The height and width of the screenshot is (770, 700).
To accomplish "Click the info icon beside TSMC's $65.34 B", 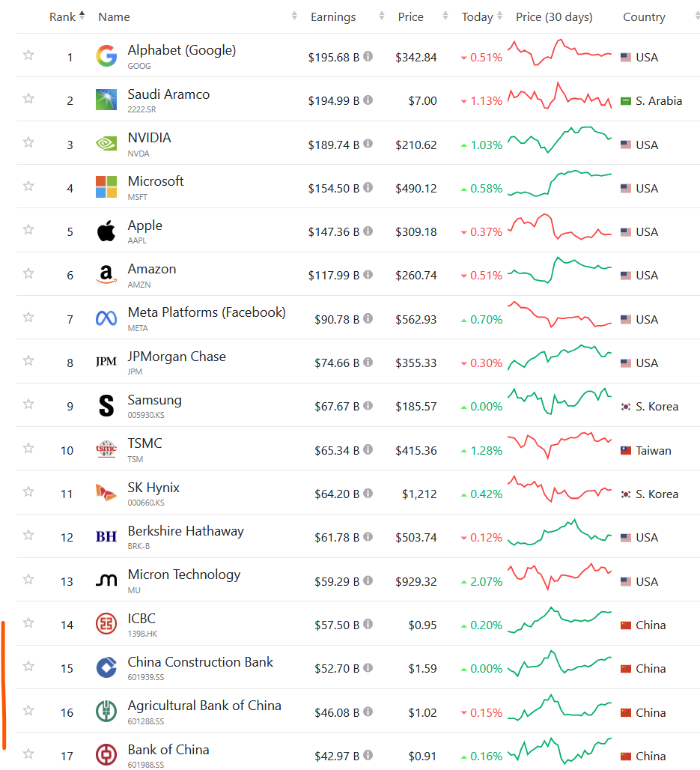I will tap(368, 449).
